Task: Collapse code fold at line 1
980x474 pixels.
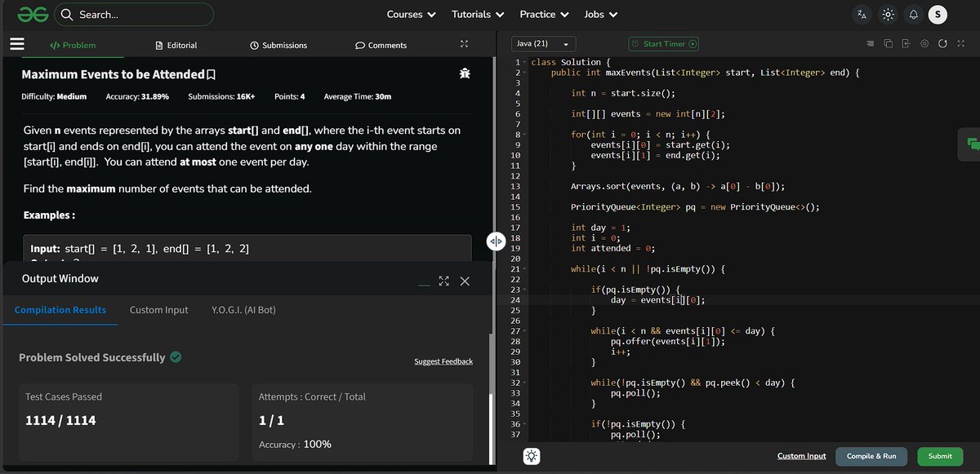Action: tap(525, 63)
